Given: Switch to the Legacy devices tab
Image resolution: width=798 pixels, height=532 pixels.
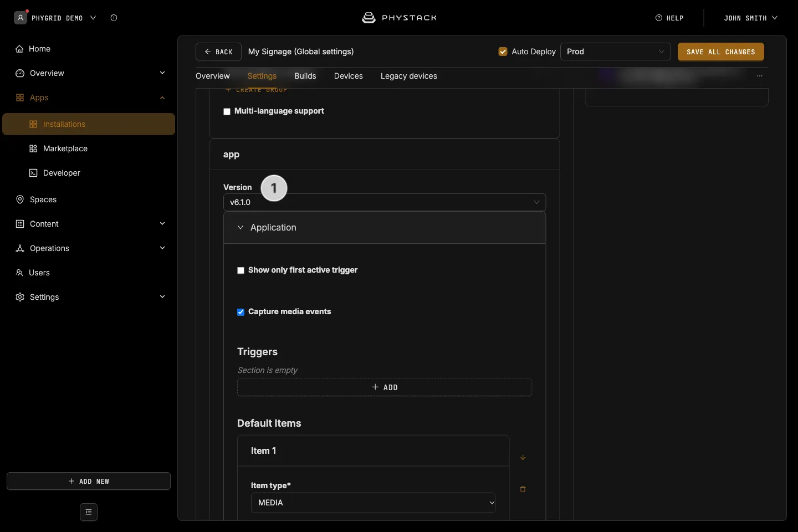Looking at the screenshot, I should (x=409, y=76).
